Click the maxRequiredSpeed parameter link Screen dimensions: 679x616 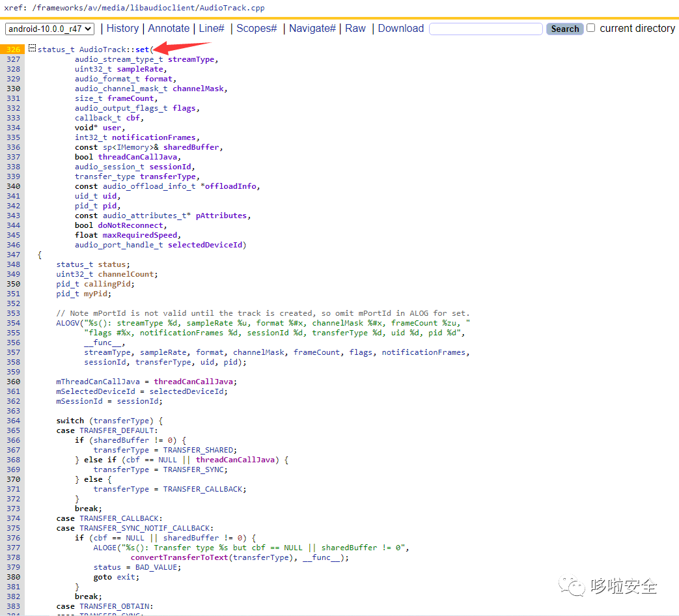pos(140,235)
